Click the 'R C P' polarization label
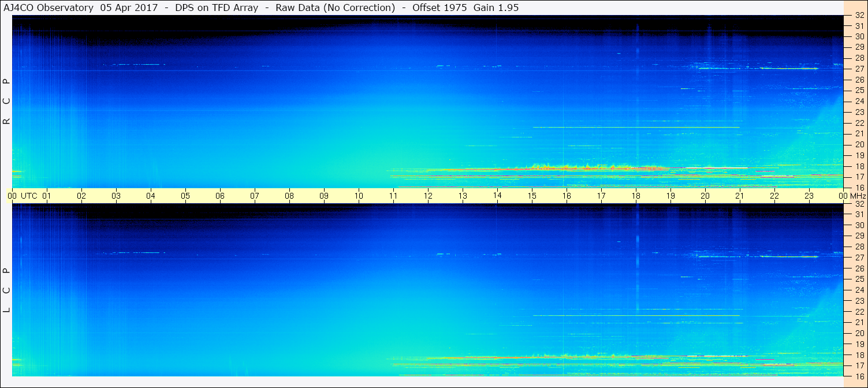Image resolution: width=868 pixels, height=388 pixels. tap(6, 102)
